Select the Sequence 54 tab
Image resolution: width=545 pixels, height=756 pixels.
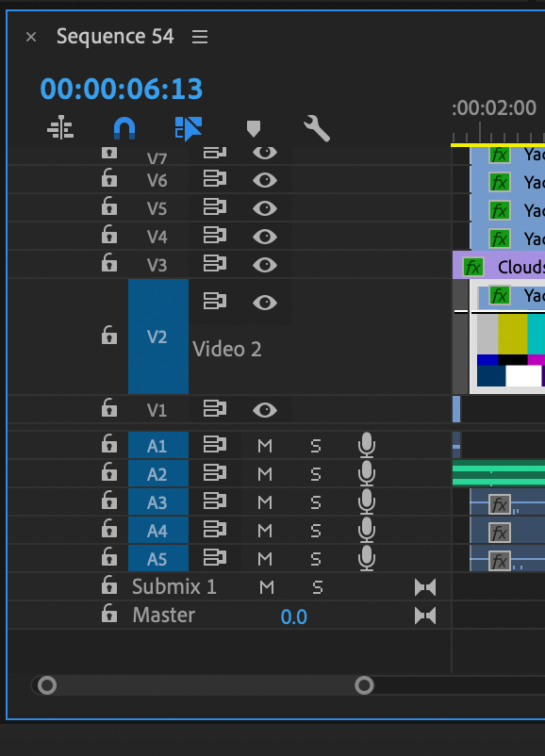point(115,37)
